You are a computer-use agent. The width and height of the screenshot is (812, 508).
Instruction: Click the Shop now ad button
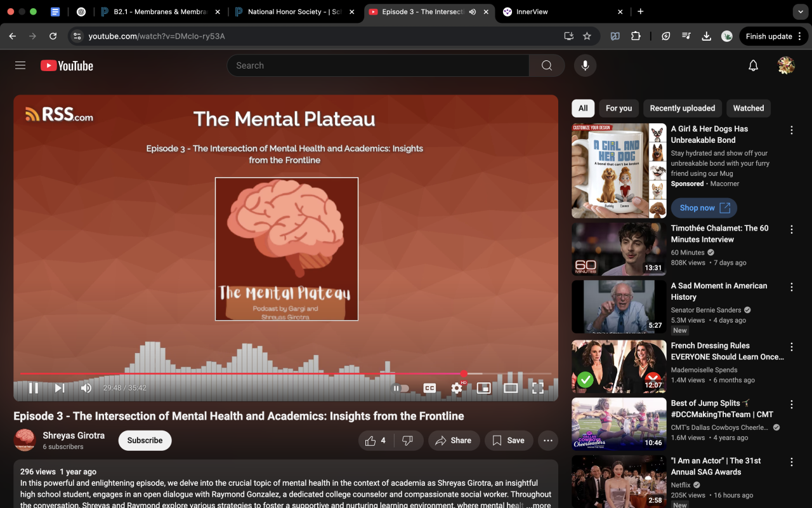coord(704,208)
